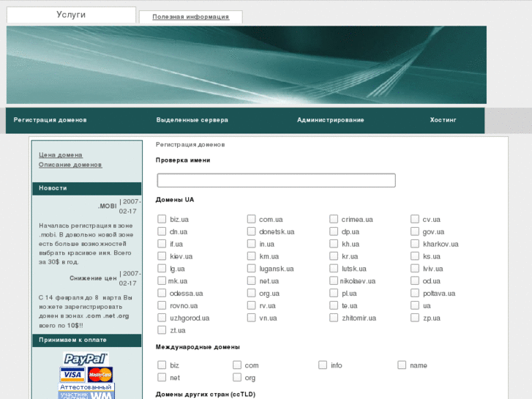
Task: Tick the com.ua checkbox
Action: [x=251, y=219]
